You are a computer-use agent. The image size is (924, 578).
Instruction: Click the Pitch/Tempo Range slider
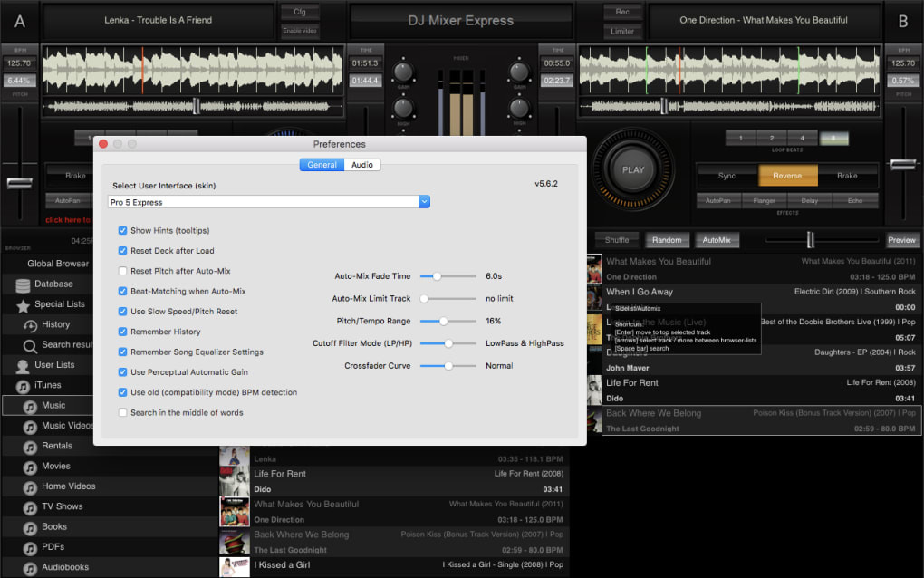point(448,321)
